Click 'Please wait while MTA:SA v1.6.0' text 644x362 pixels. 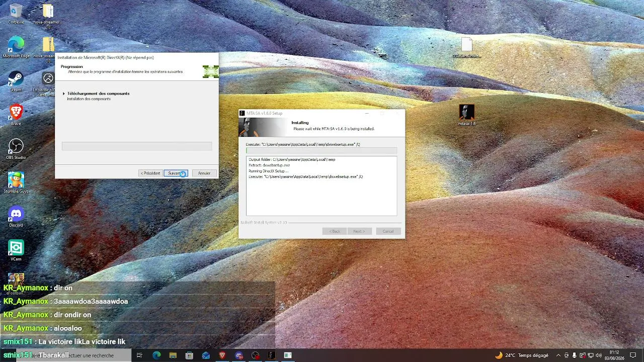[x=334, y=129]
